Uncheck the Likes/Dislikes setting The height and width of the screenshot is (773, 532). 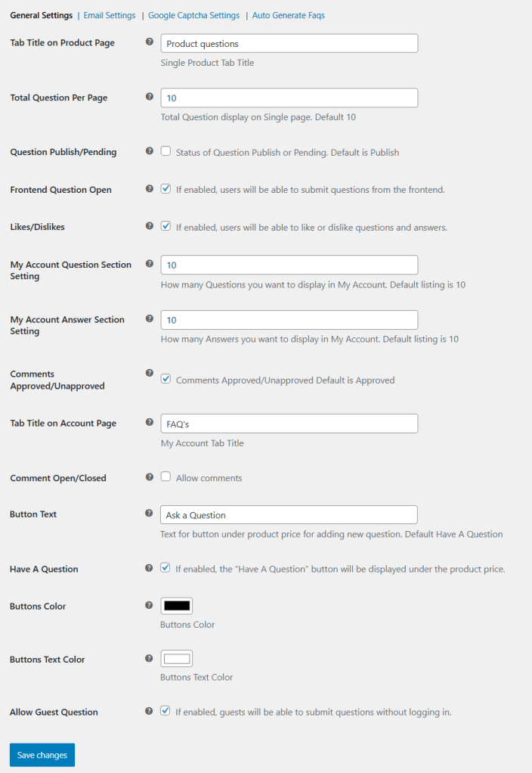(x=165, y=226)
